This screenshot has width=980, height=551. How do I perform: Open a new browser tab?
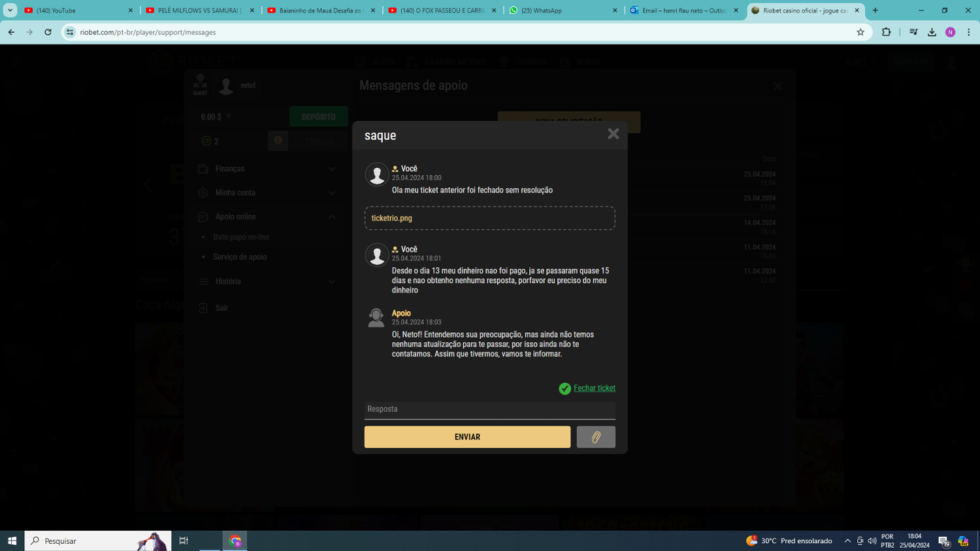875,10
